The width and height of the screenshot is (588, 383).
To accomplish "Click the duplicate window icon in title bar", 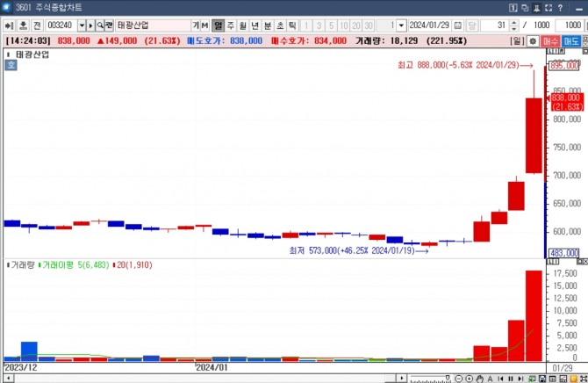I will pos(525,8).
